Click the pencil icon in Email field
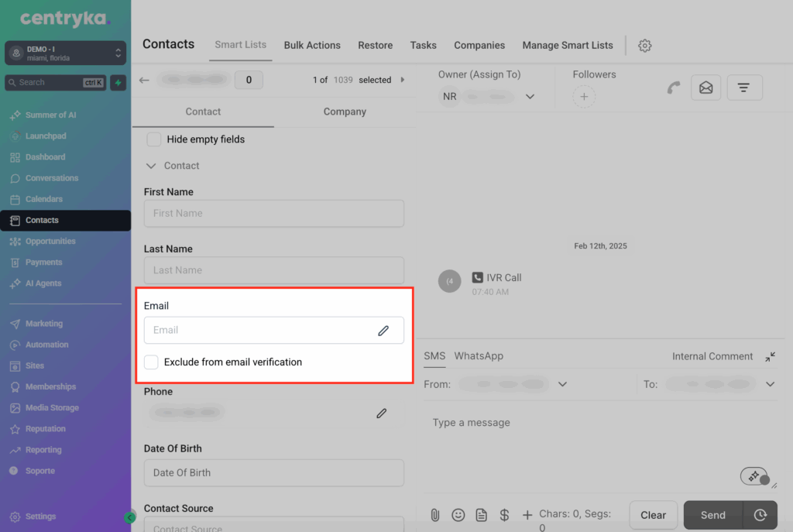793x532 pixels. 383,331
